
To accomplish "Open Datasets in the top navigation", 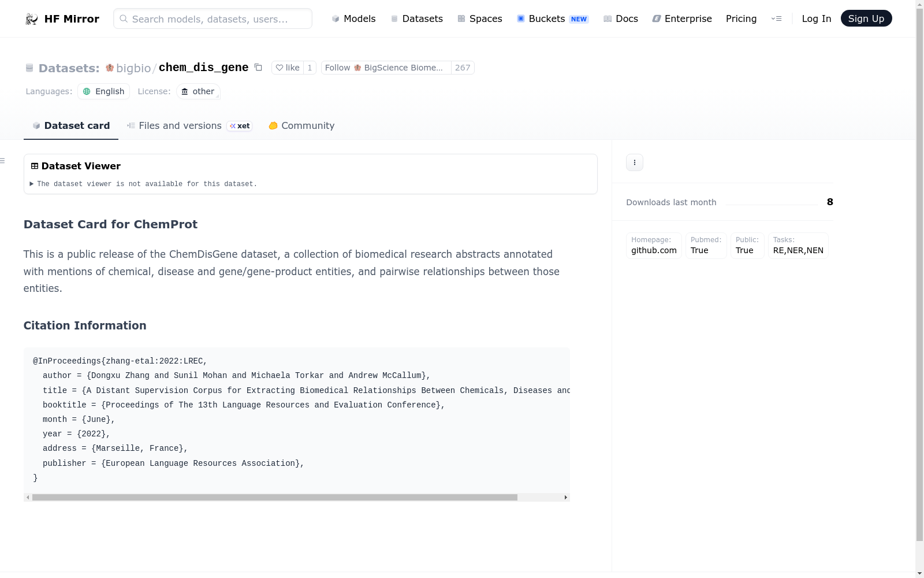I will coord(416,18).
